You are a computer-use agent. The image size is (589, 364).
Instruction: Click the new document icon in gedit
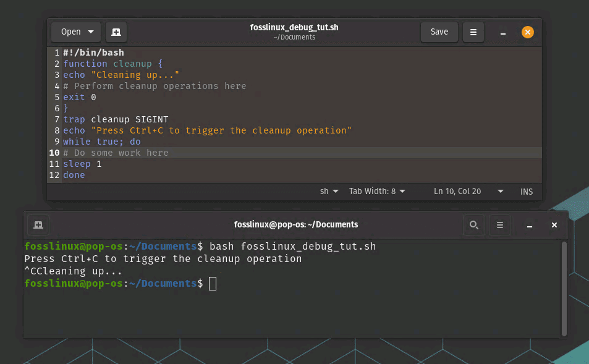coord(116,32)
